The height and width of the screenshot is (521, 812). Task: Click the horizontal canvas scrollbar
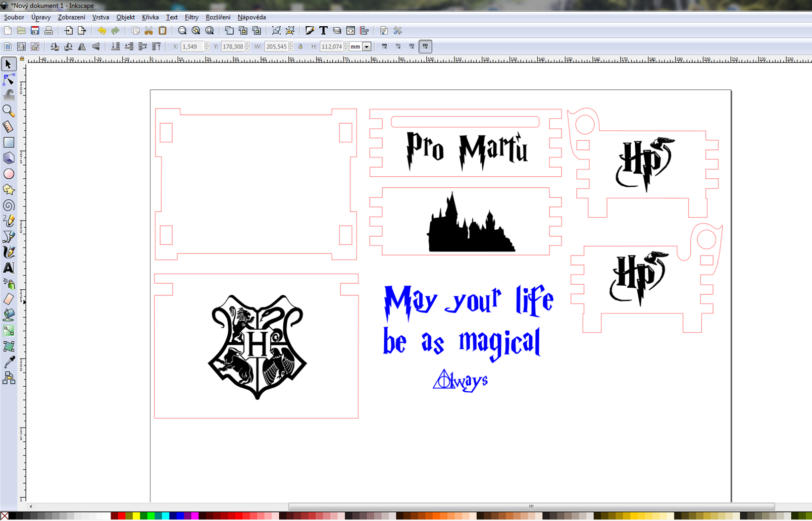[x=531, y=506]
